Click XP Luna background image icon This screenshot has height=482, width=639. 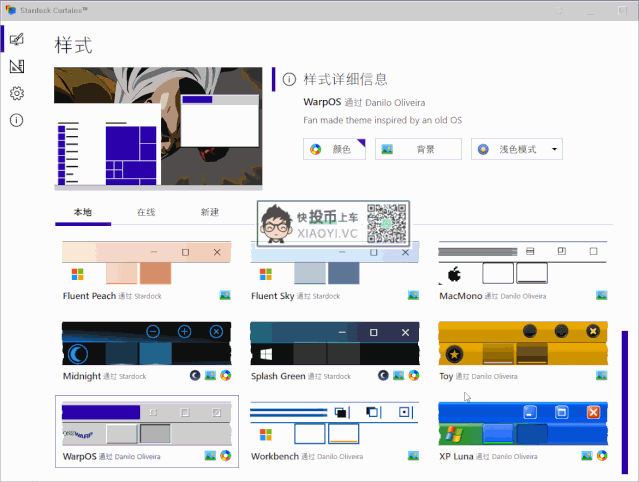587,456
